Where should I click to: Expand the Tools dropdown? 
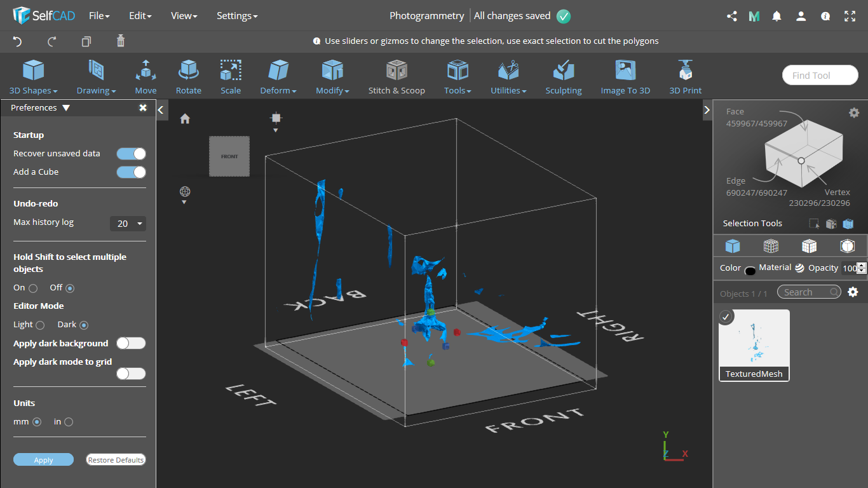[458, 77]
